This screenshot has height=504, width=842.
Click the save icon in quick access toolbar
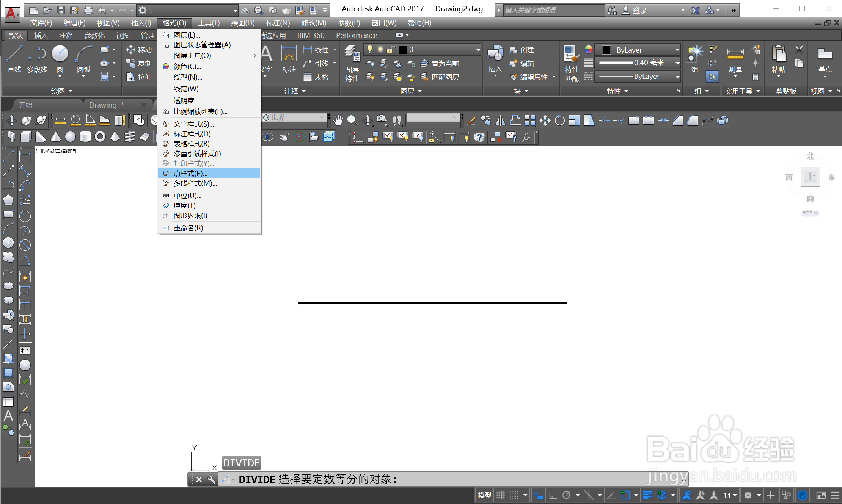pos(61,10)
